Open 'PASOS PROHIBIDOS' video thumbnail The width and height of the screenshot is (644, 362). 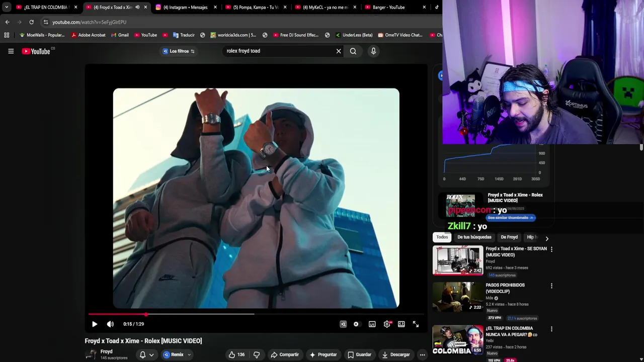(x=458, y=297)
